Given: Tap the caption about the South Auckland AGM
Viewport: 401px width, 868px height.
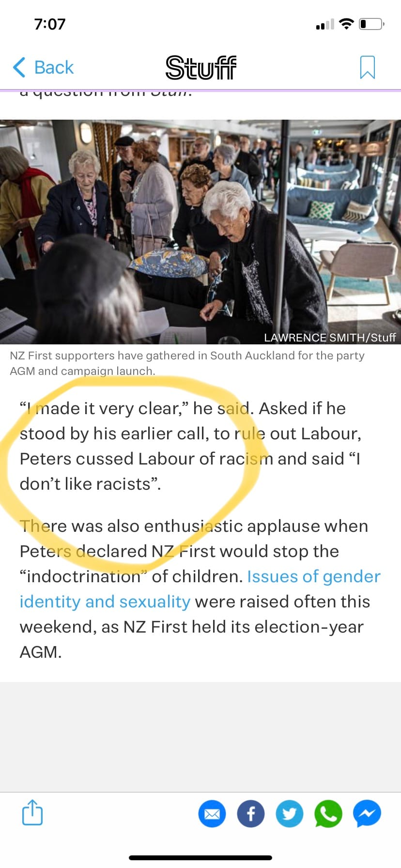Looking at the screenshot, I should [x=187, y=363].
